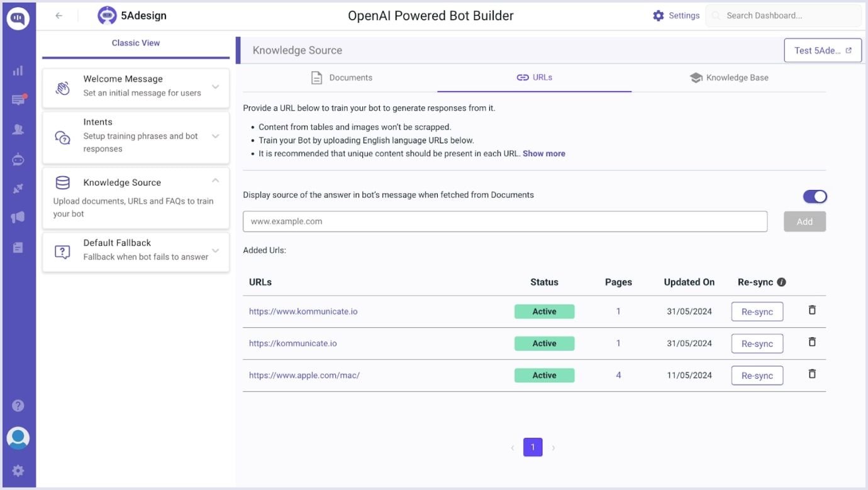
Task: Toggle display source of answer switch
Action: pos(815,197)
